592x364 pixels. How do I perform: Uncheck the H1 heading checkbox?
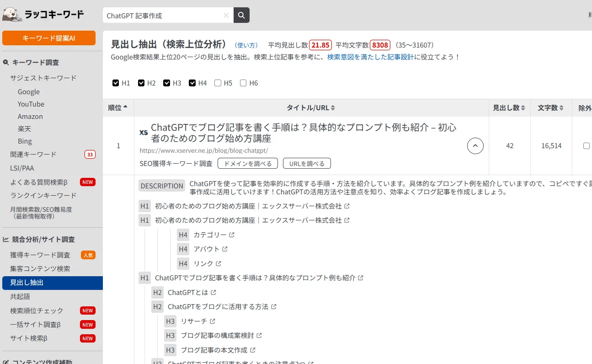[116, 83]
